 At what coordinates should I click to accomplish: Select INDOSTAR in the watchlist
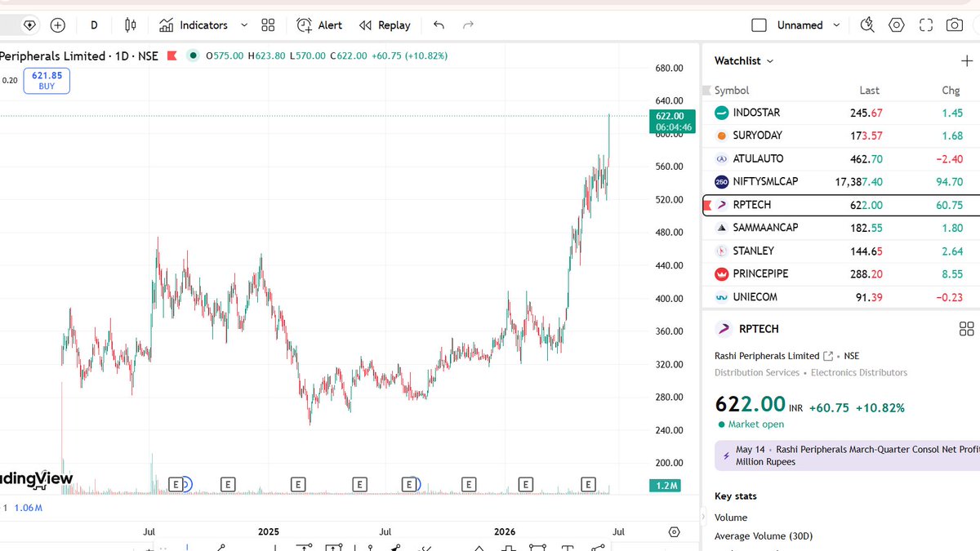click(x=841, y=113)
